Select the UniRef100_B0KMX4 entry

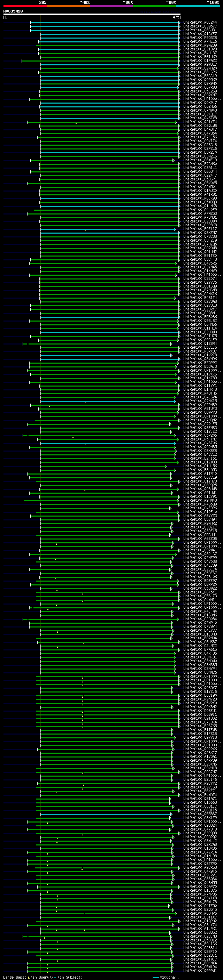(200, 963)
